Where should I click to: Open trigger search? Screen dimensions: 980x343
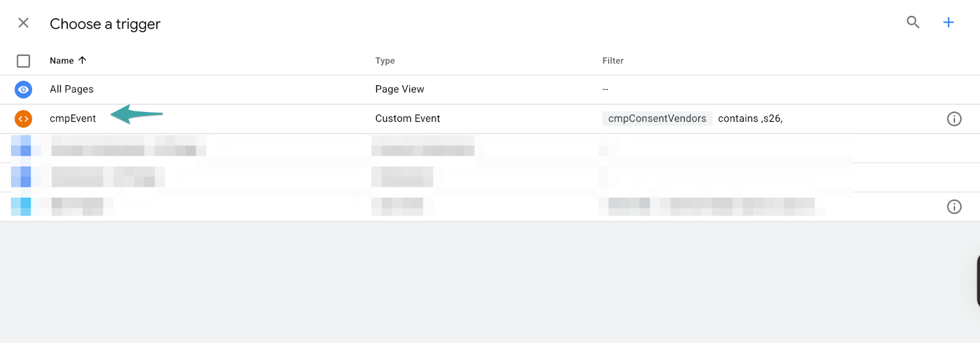(x=913, y=23)
